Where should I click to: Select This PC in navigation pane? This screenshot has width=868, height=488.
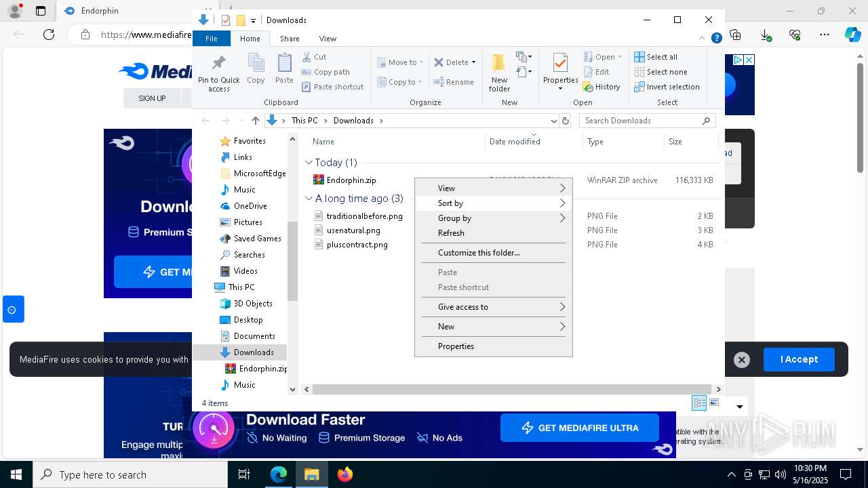pyautogui.click(x=241, y=287)
